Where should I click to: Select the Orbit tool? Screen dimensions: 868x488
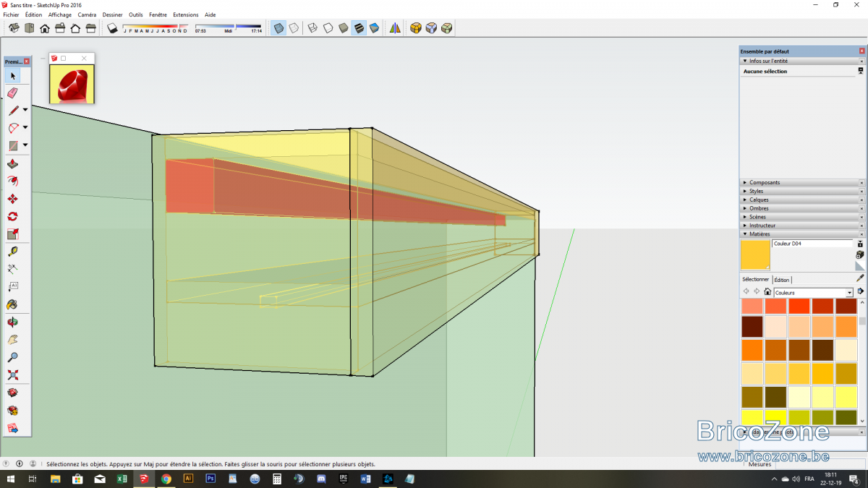(x=13, y=322)
